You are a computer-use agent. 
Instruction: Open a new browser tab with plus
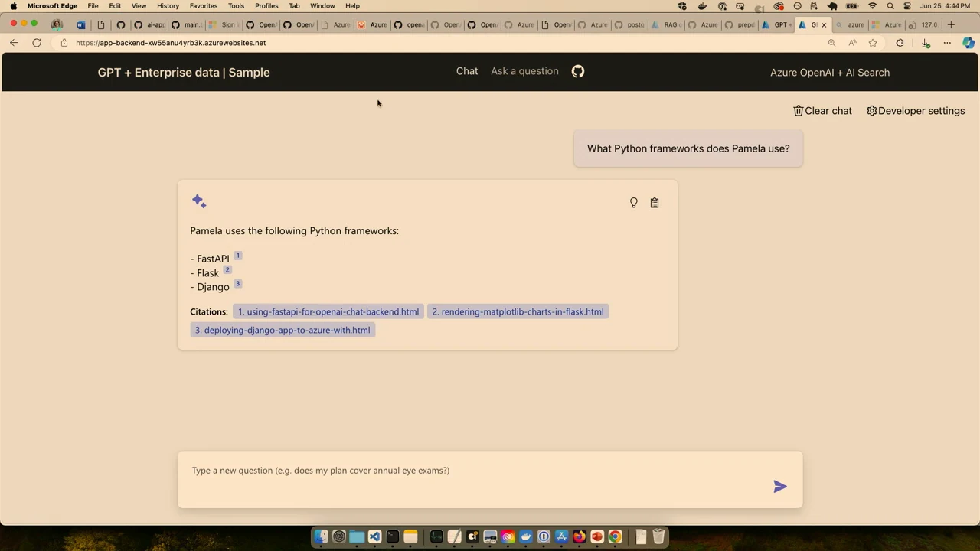coord(951,24)
